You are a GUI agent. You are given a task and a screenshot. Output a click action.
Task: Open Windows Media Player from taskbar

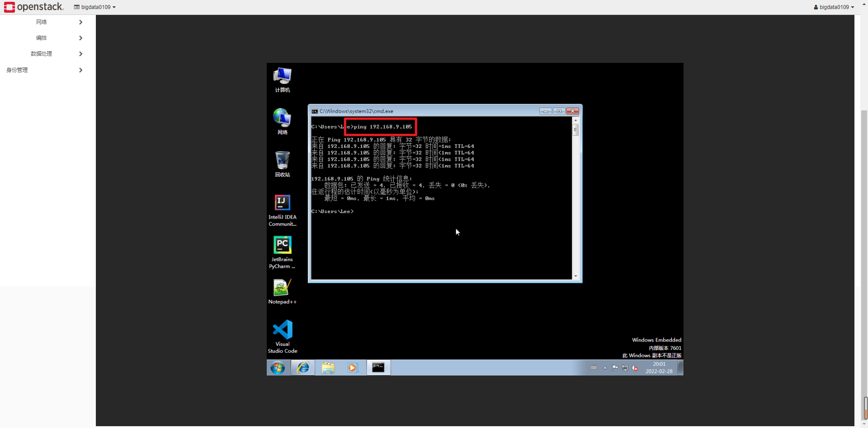pos(353,368)
